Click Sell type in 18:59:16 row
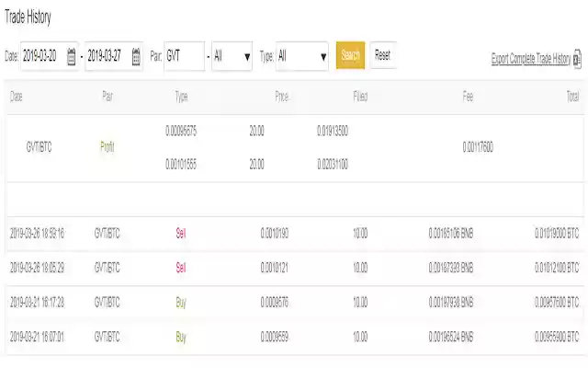The image size is (588, 368). (x=181, y=233)
